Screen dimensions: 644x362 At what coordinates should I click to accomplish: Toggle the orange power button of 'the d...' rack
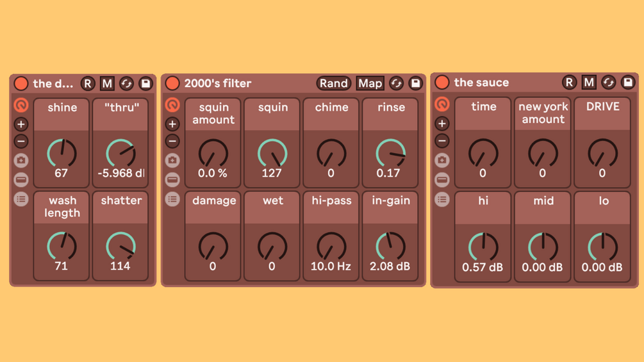click(21, 83)
